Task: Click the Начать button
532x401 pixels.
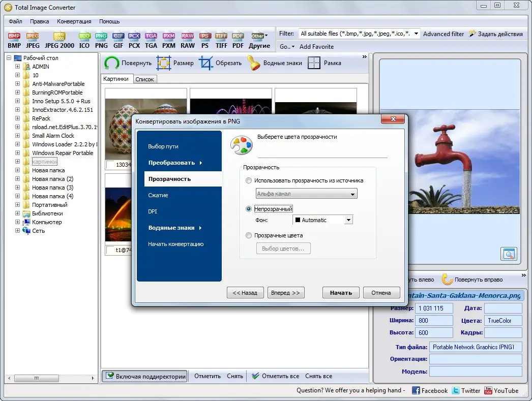Action: click(x=341, y=293)
